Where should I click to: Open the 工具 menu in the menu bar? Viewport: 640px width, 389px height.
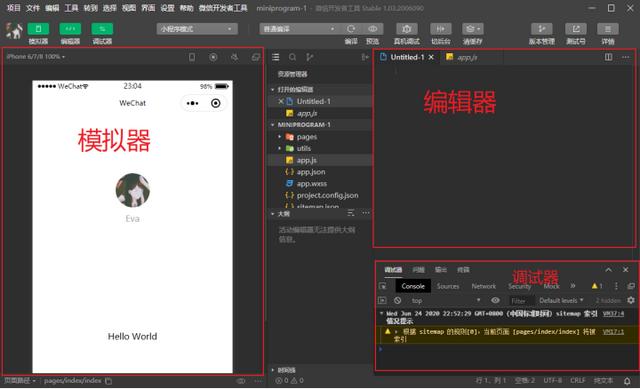pos(71,8)
